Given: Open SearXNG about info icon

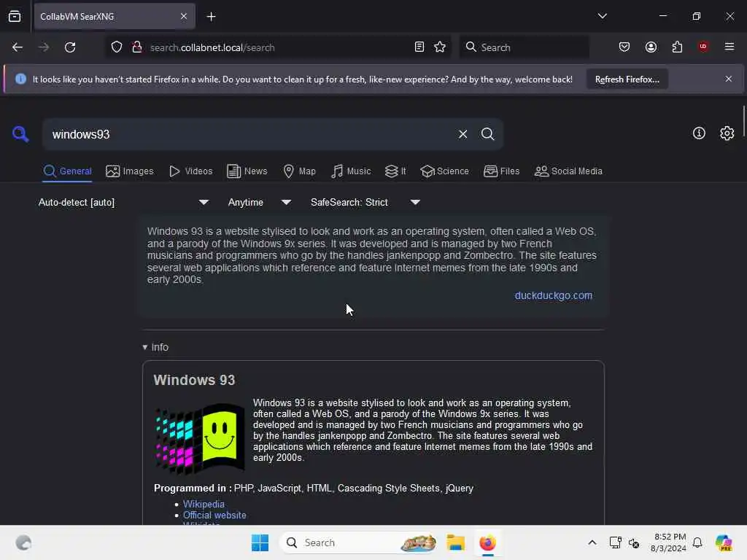Looking at the screenshot, I should pyautogui.click(x=699, y=133).
